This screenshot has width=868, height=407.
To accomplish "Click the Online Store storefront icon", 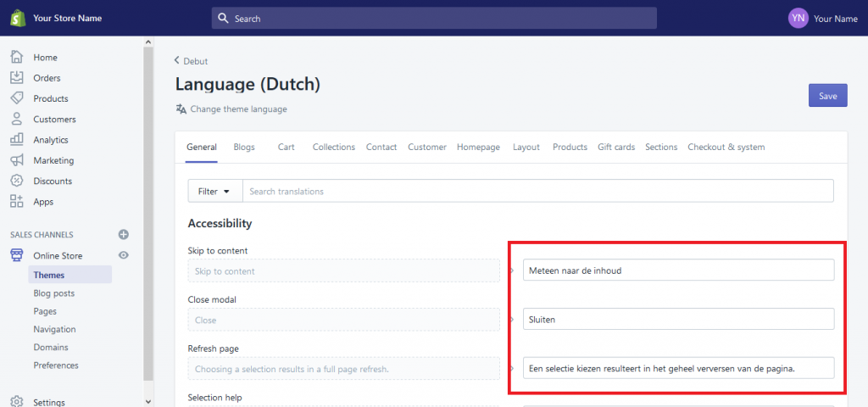I will (x=17, y=255).
